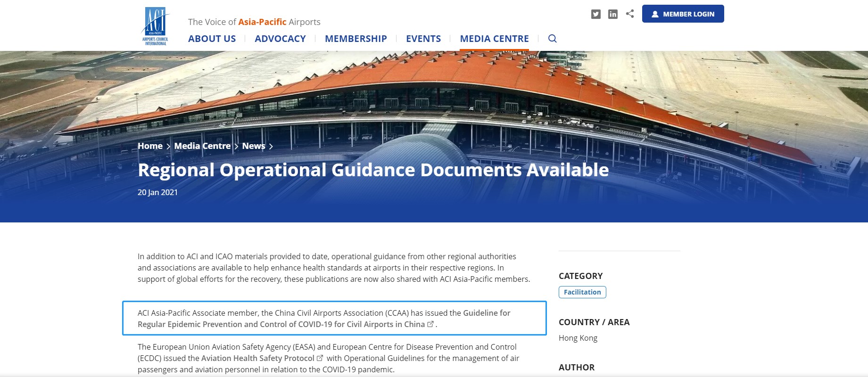Image resolution: width=868 pixels, height=377 pixels.
Task: Go to Media Centre breadcrumb
Action: [202, 146]
